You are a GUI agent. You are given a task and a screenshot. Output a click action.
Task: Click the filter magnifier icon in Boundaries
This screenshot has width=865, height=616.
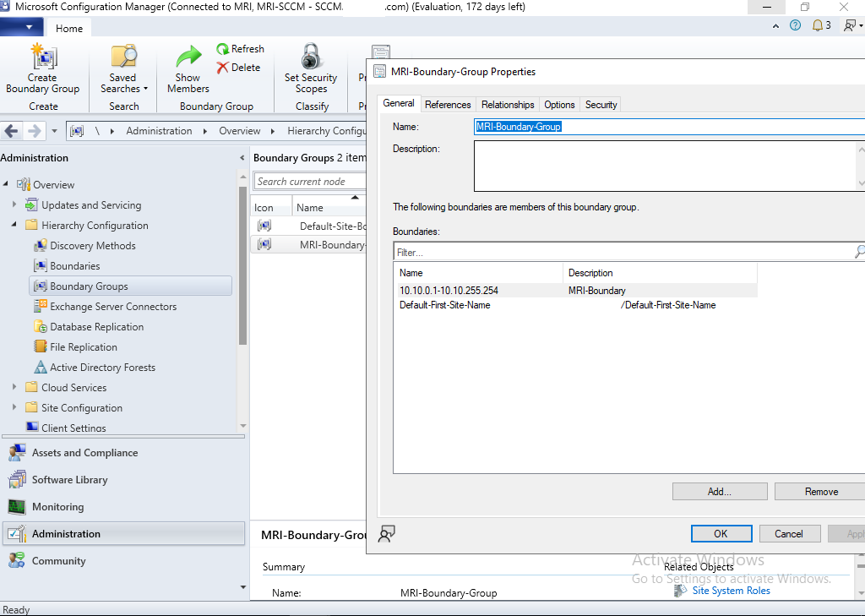(x=859, y=252)
